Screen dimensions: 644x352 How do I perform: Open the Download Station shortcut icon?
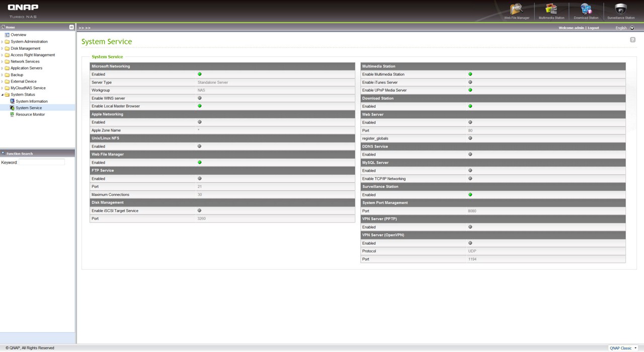click(x=586, y=9)
